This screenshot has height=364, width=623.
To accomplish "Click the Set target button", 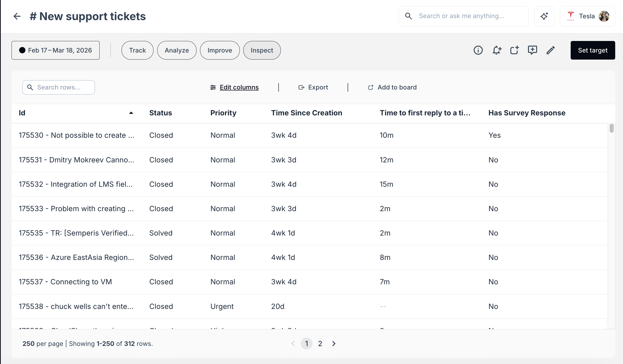I will [x=593, y=50].
